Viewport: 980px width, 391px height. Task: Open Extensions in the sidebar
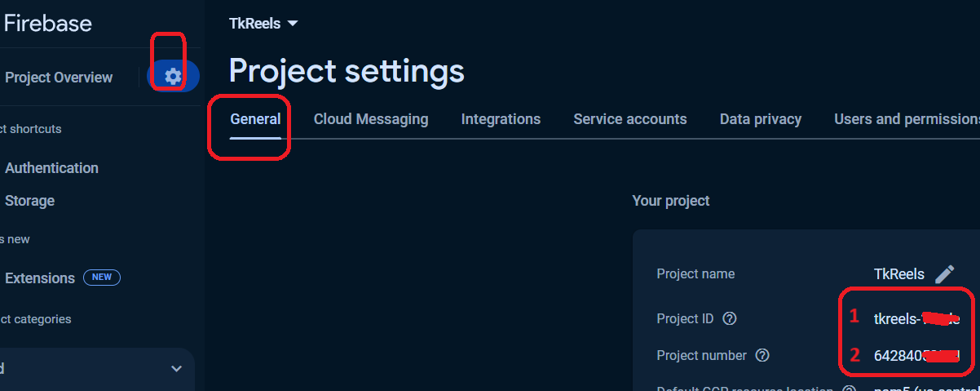point(40,278)
